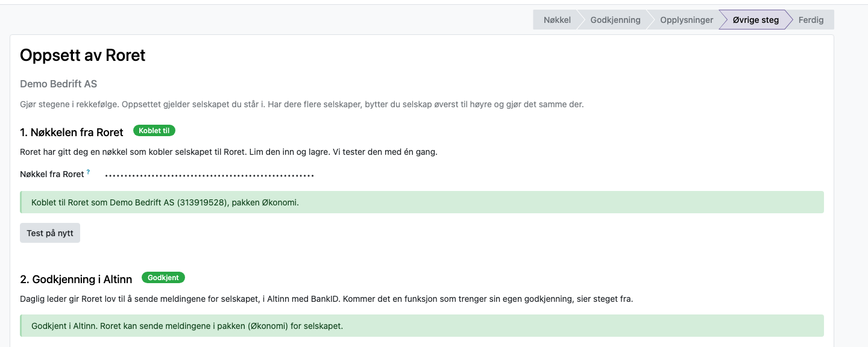Go to the Godkjenning step
The height and width of the screenshot is (347, 868).
coord(615,20)
